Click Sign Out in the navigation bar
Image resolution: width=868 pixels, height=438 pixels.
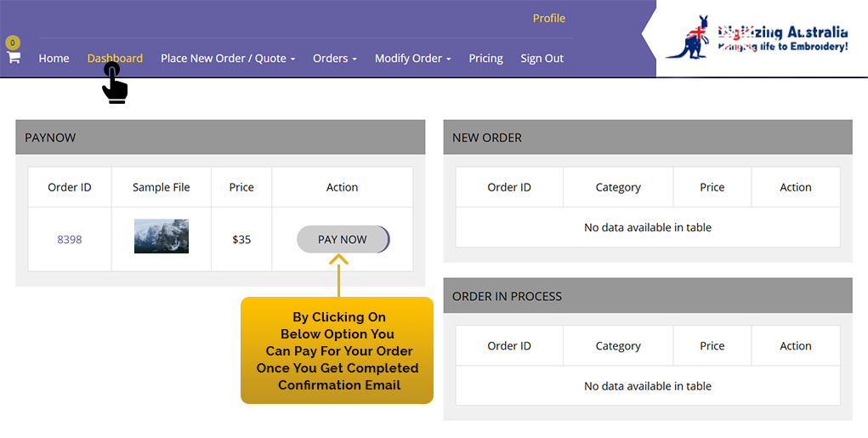pyautogui.click(x=542, y=58)
